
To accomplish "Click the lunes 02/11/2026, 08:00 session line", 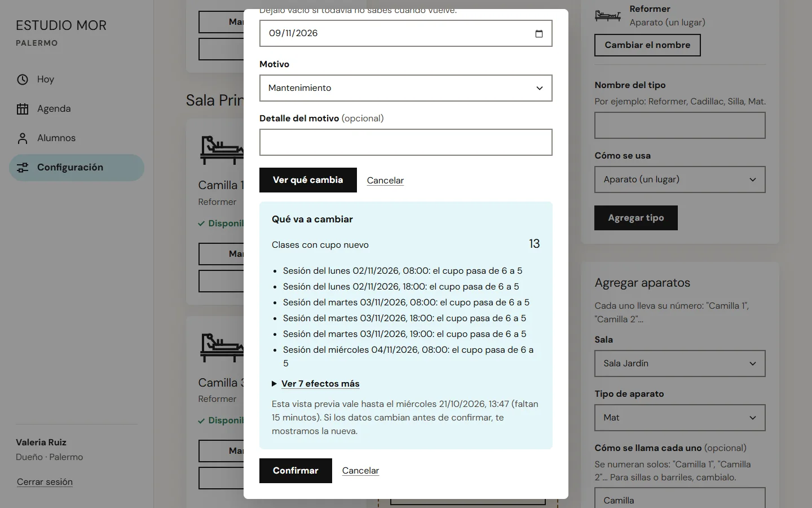I will (x=403, y=271).
